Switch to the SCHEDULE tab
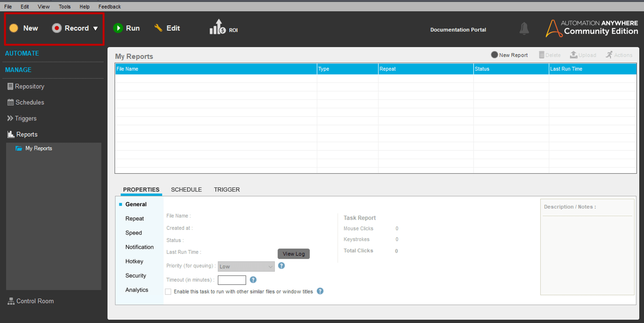This screenshot has height=323, width=644. click(x=186, y=189)
